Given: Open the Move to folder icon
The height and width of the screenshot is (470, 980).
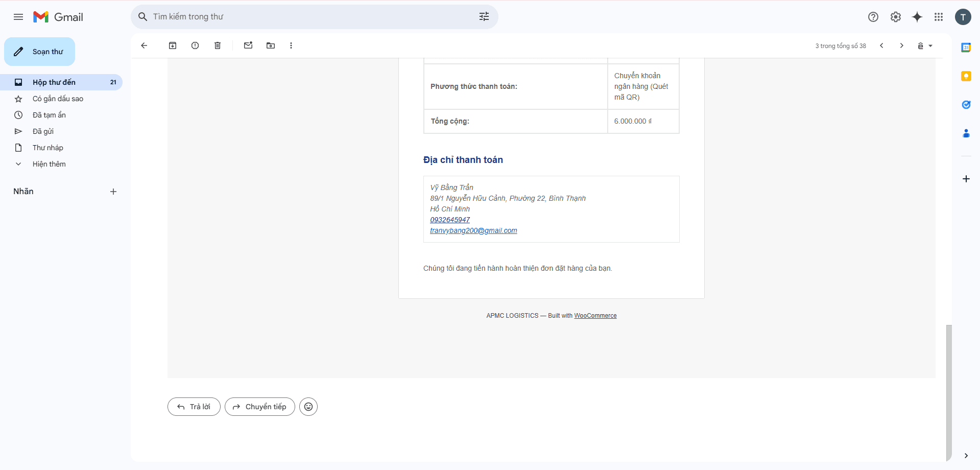Looking at the screenshot, I should pyautogui.click(x=271, y=45).
